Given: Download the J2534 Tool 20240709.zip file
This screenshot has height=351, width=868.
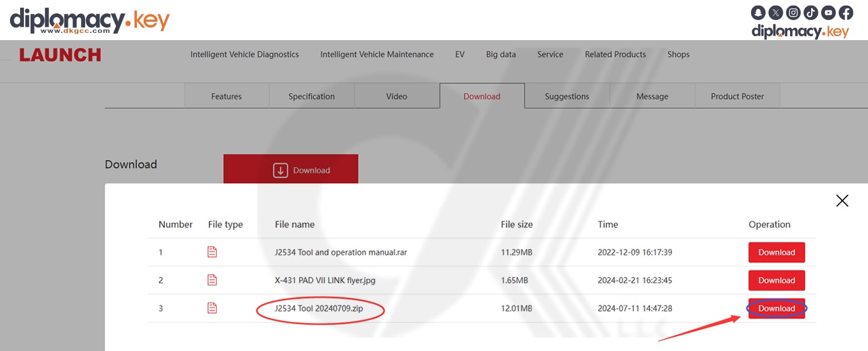Looking at the screenshot, I should (x=776, y=308).
